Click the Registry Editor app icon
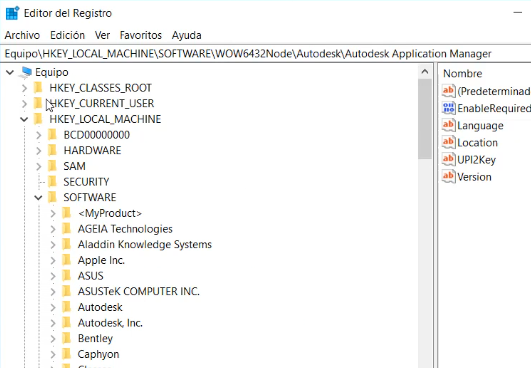The image size is (531, 368). coord(13,13)
